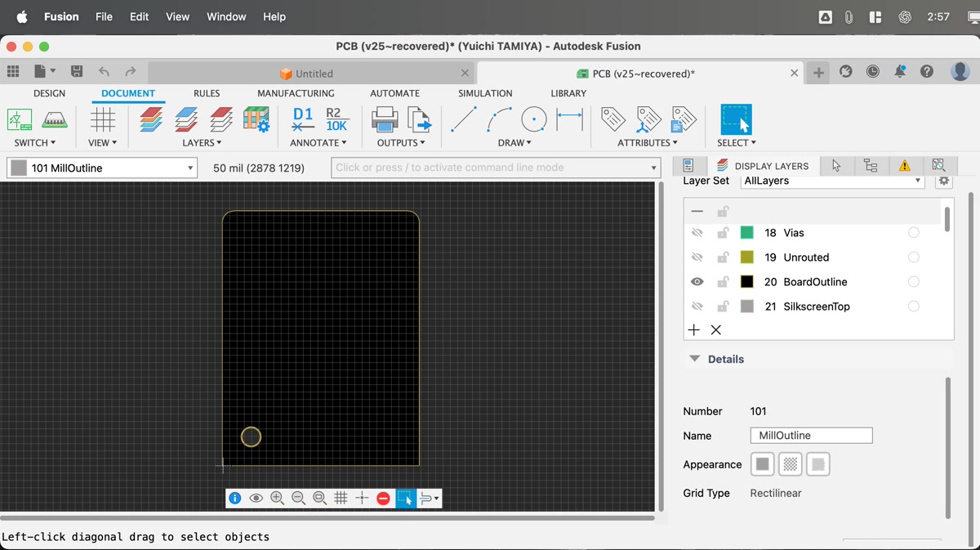Expand the ANNOTATE menu
This screenshot has height=550, width=980.
(318, 142)
